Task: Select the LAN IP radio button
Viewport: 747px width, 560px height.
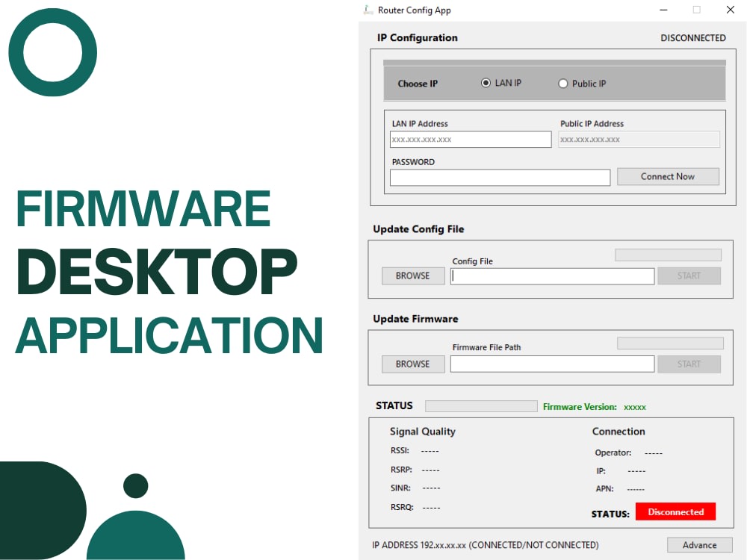Action: (x=486, y=83)
